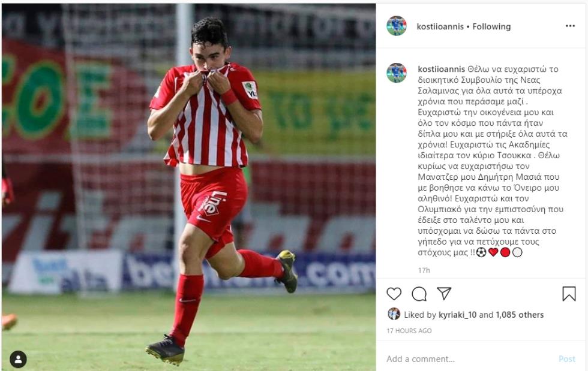This screenshot has width=588, height=371.
Task: Open kyriaki_10 profile from likes
Action: 457,315
